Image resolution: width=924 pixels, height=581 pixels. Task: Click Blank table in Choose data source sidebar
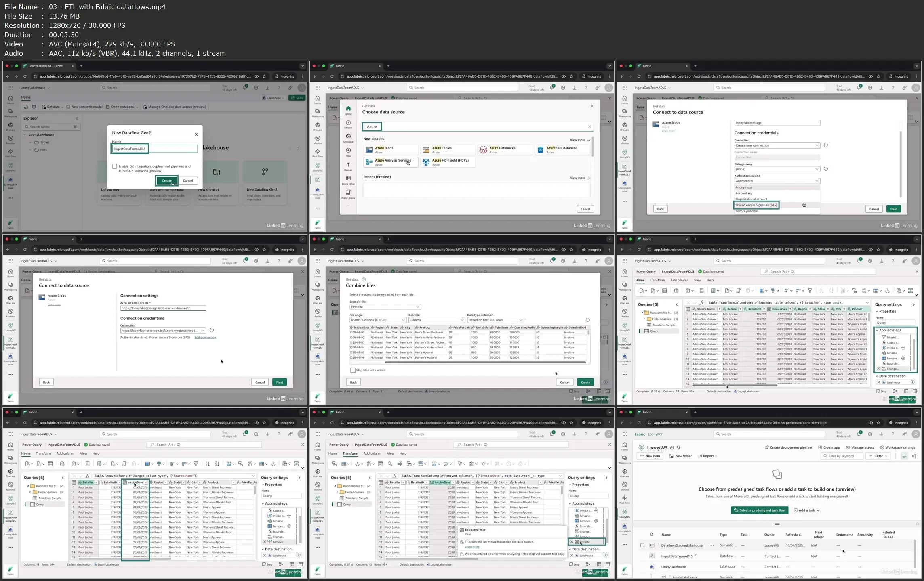[348, 180]
